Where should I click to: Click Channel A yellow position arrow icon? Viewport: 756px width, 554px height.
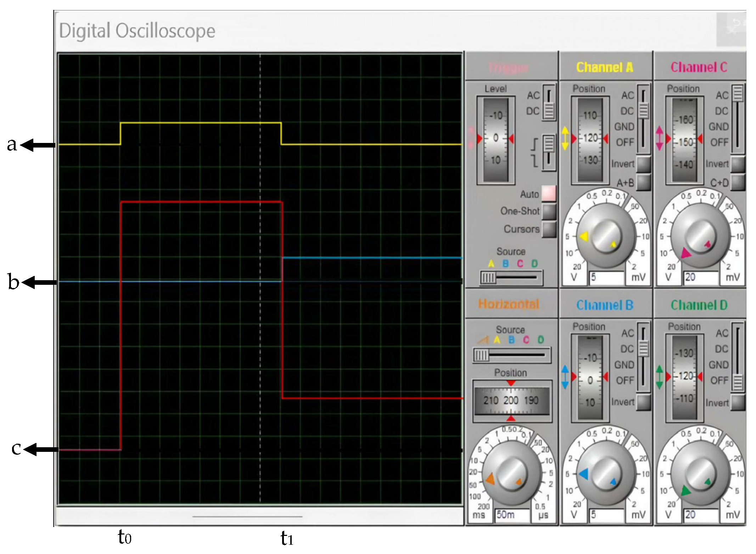click(565, 138)
